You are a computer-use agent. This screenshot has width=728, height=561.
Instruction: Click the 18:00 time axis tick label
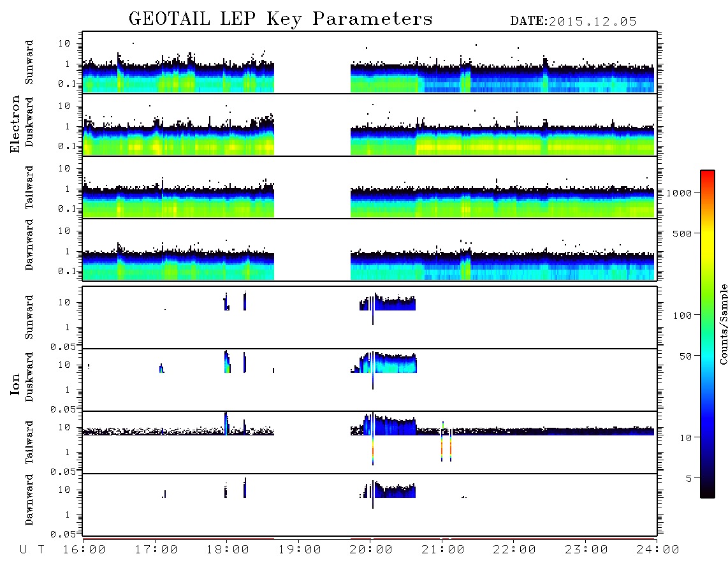pyautogui.click(x=228, y=550)
